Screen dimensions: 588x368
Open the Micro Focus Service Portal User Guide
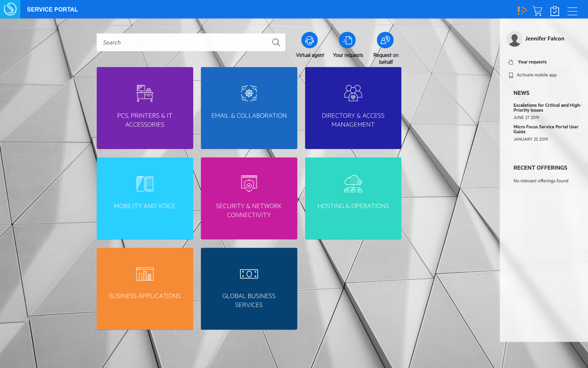tap(546, 129)
